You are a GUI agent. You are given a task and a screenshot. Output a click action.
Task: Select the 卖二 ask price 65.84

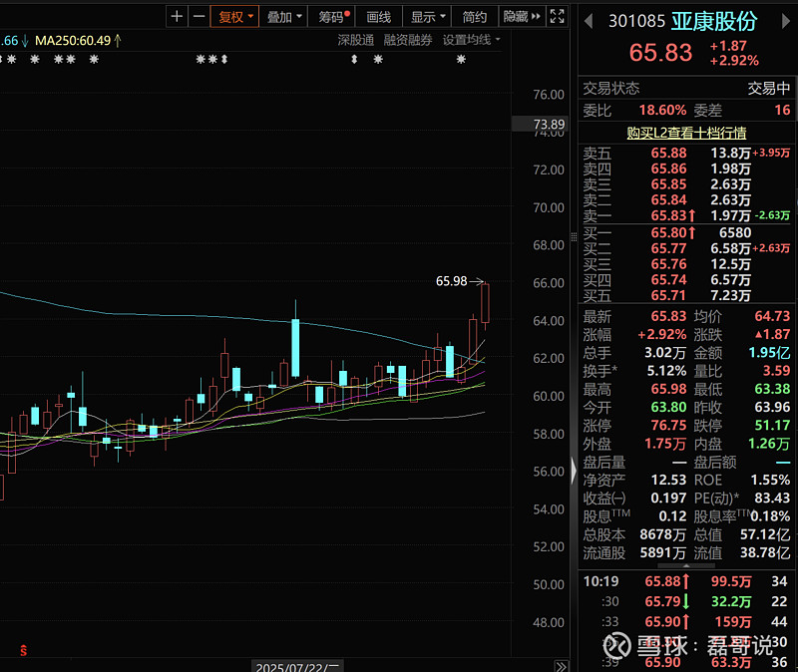coord(668,200)
